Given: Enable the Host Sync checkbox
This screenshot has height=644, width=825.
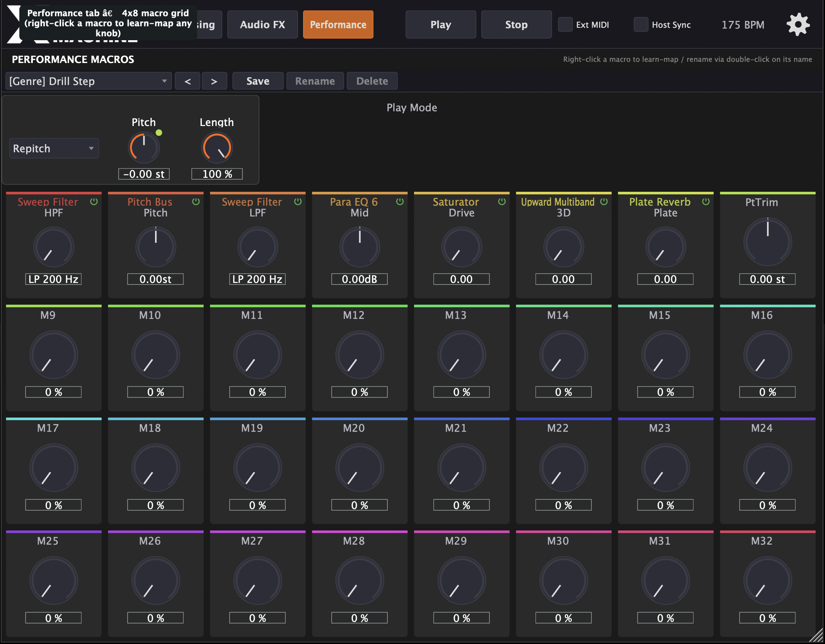Looking at the screenshot, I should tap(641, 24).
